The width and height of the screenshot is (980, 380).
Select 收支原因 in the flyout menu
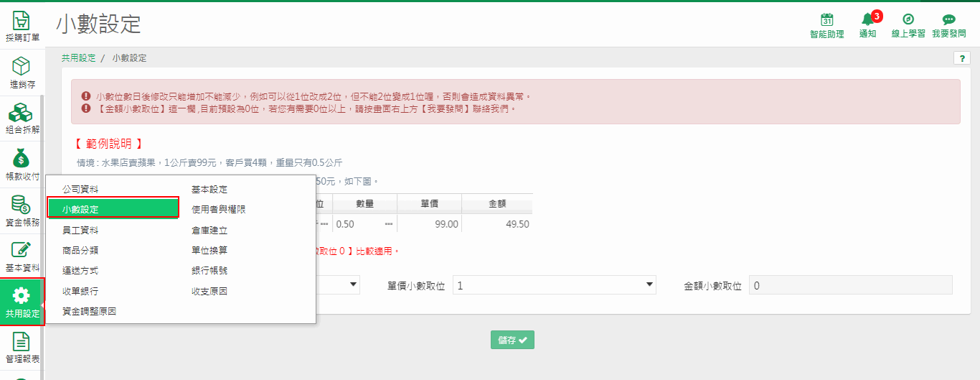click(x=209, y=291)
